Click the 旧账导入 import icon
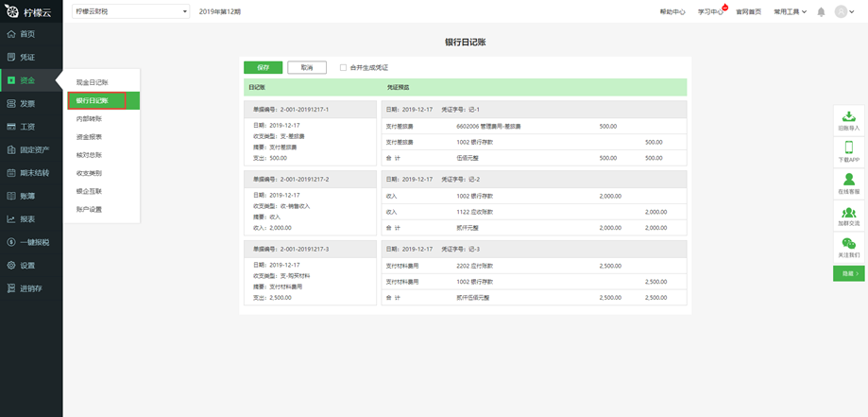 [x=848, y=116]
